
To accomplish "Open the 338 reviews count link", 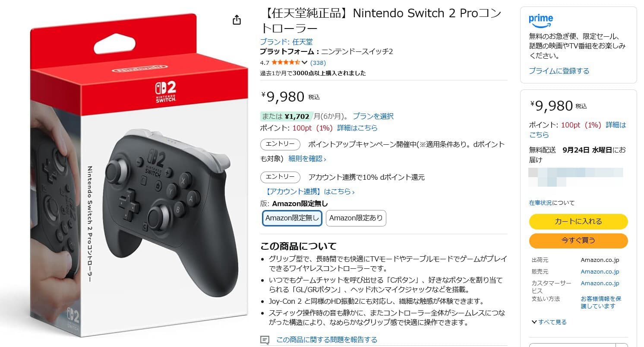I will click(x=318, y=63).
